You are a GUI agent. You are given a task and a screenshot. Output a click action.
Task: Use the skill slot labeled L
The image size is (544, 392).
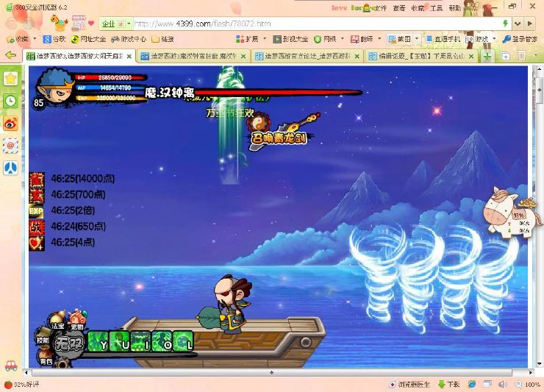183,342
